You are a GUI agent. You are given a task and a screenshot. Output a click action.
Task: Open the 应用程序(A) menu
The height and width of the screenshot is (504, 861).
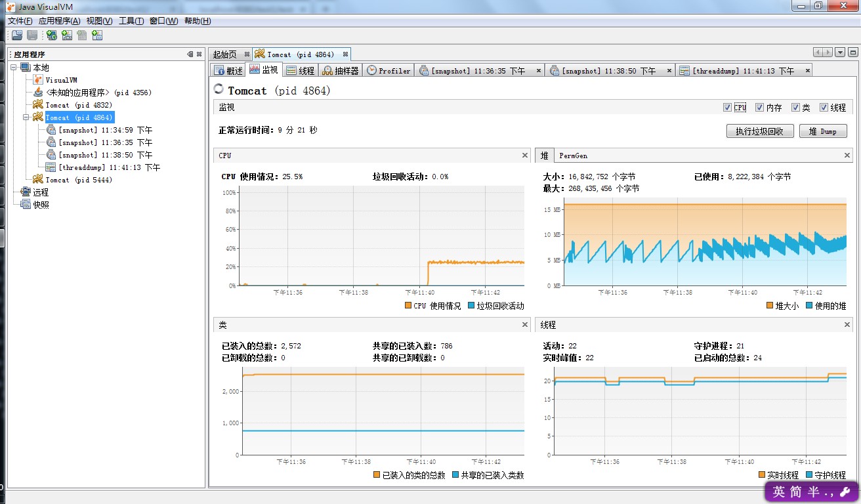(60, 21)
